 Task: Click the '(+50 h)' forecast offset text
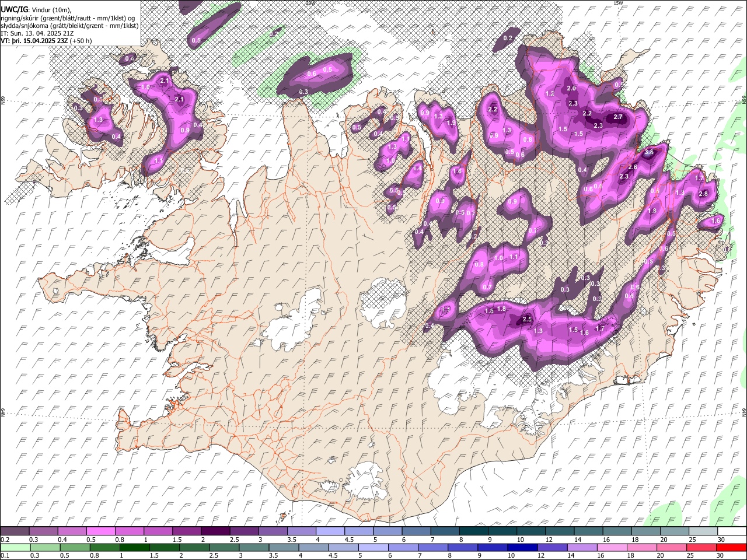click(81, 41)
